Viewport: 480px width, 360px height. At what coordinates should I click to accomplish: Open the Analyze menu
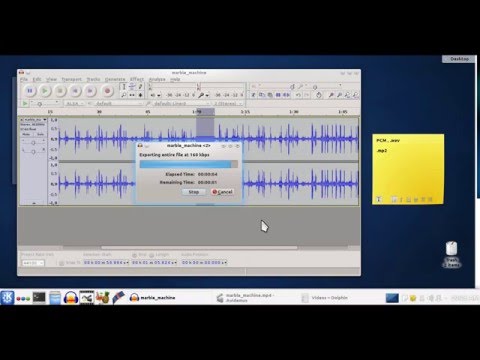click(157, 79)
